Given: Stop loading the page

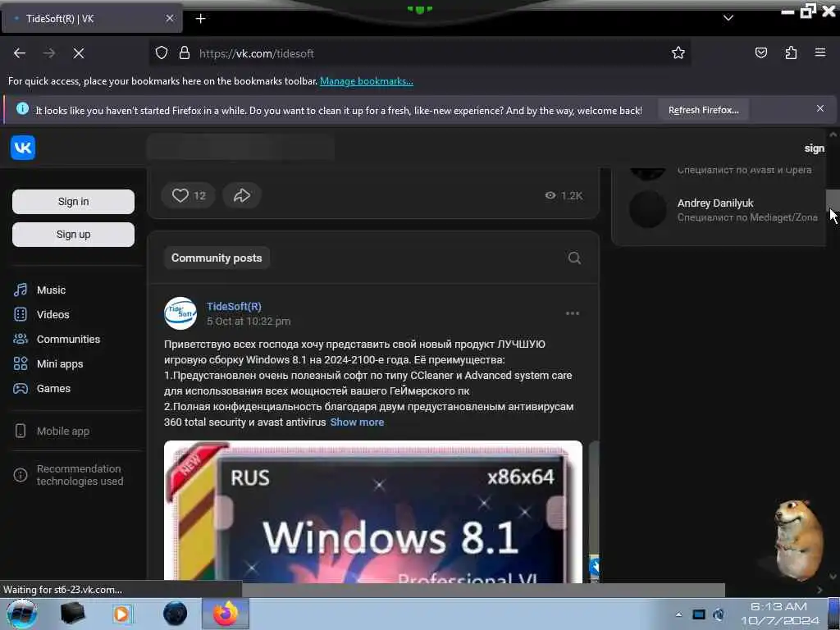Looking at the screenshot, I should (78, 53).
